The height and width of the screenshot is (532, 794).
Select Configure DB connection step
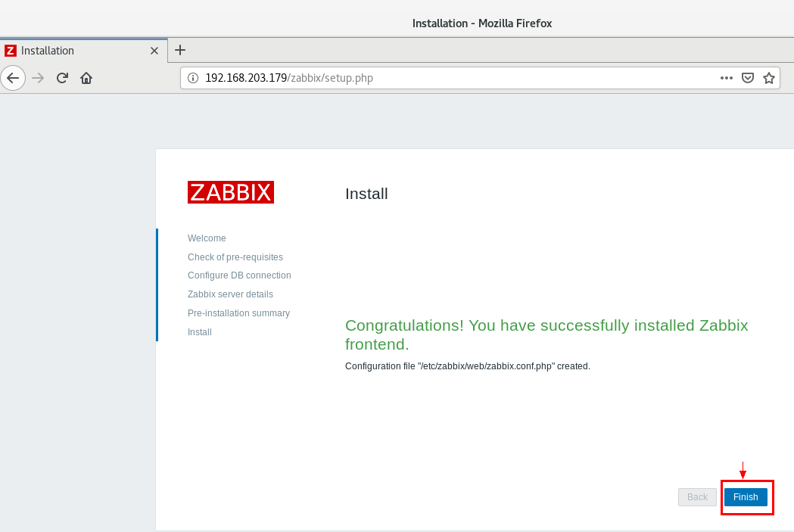point(239,275)
